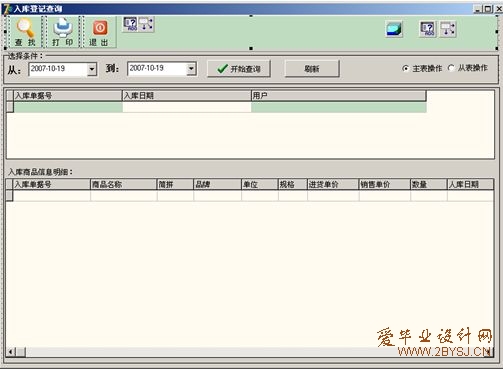Click the 开始查询 button
503x370 pixels.
(239, 69)
